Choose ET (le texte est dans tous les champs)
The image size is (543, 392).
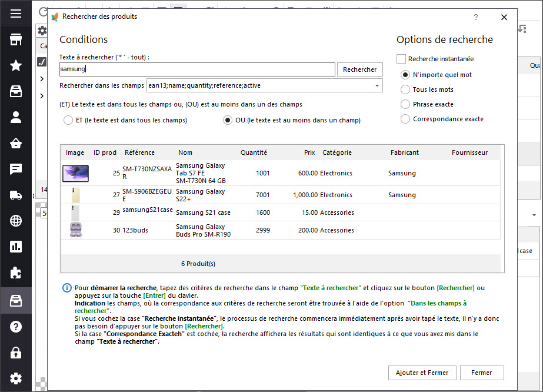tap(68, 120)
